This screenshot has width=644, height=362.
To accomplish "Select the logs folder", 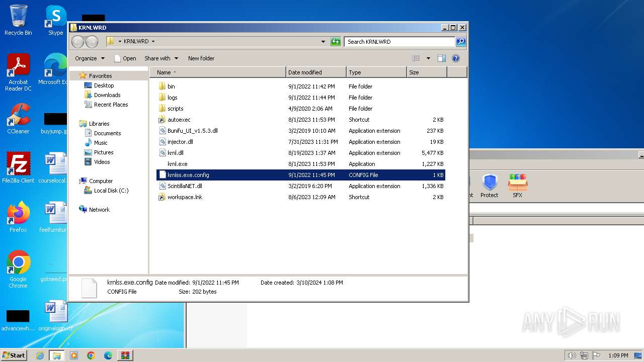I will pyautogui.click(x=301, y=98).
